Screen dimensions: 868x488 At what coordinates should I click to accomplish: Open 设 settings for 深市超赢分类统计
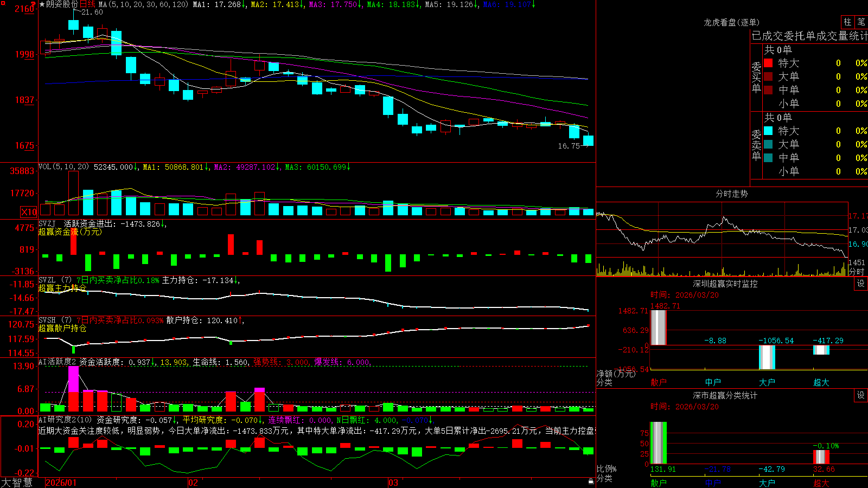[x=861, y=395]
